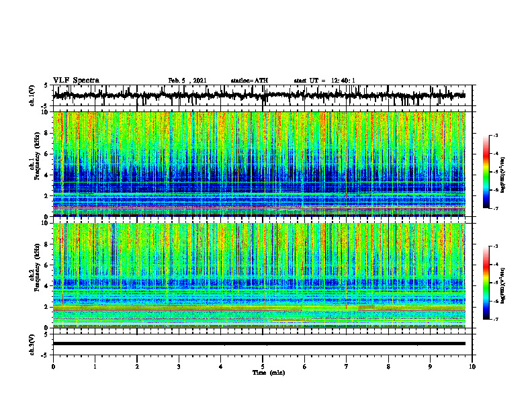Click the color scale bar beside ch.1 spectrogram
The height and width of the screenshot is (411, 532).
486,172
